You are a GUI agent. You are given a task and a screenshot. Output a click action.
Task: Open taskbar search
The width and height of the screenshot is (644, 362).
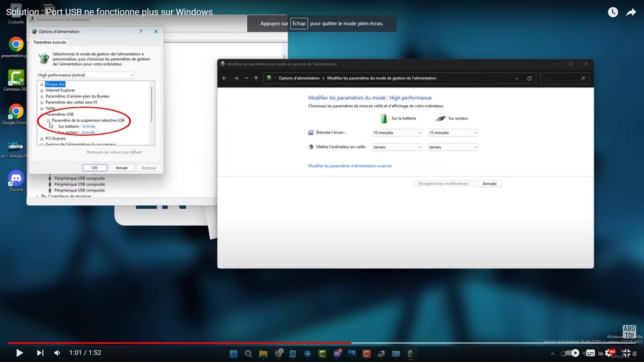click(x=248, y=353)
